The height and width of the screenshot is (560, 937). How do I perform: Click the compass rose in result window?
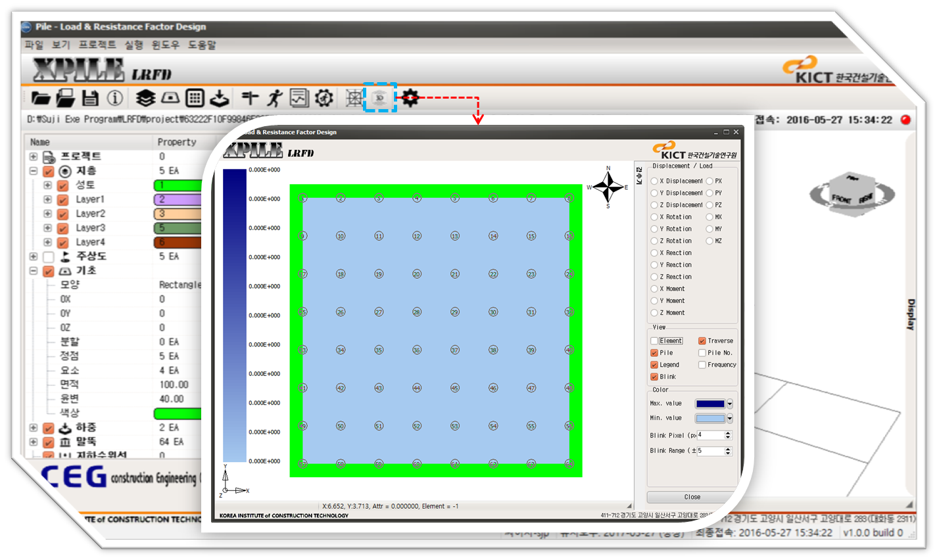click(x=608, y=187)
